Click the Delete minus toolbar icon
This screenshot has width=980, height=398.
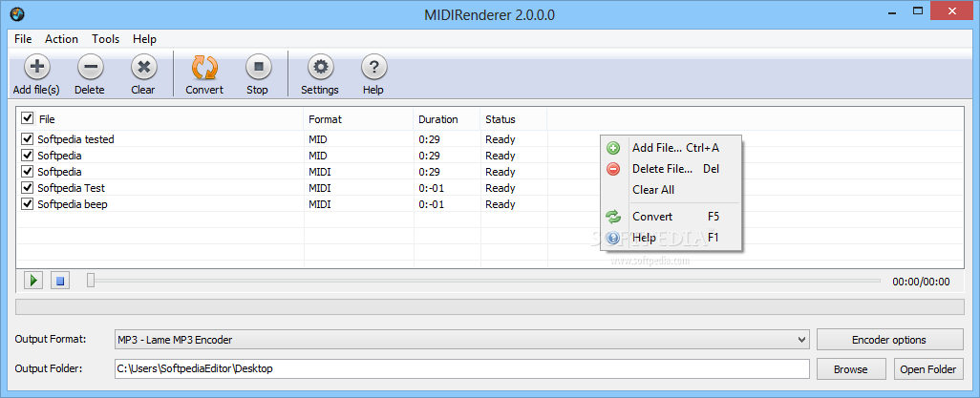90,66
